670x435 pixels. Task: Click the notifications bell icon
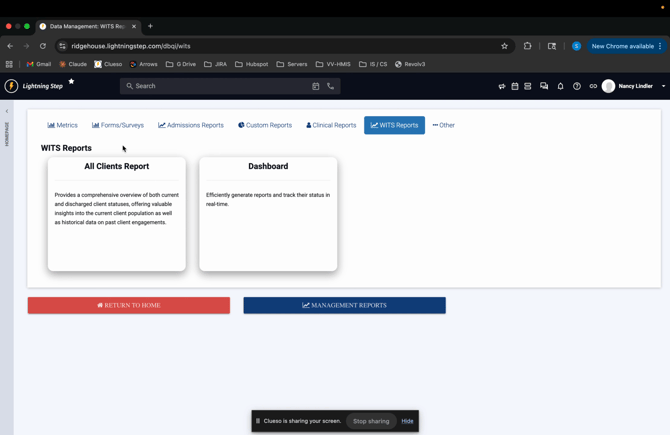560,86
